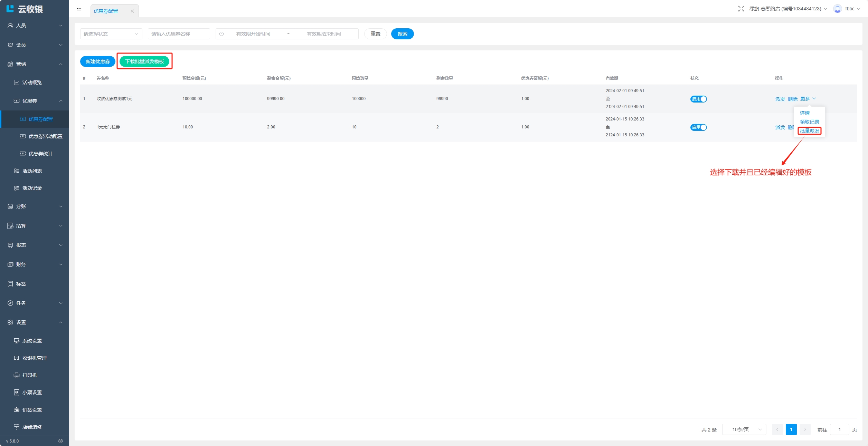868x446 pixels.
Task: Click the settings gear next to version
Action: (x=60, y=441)
